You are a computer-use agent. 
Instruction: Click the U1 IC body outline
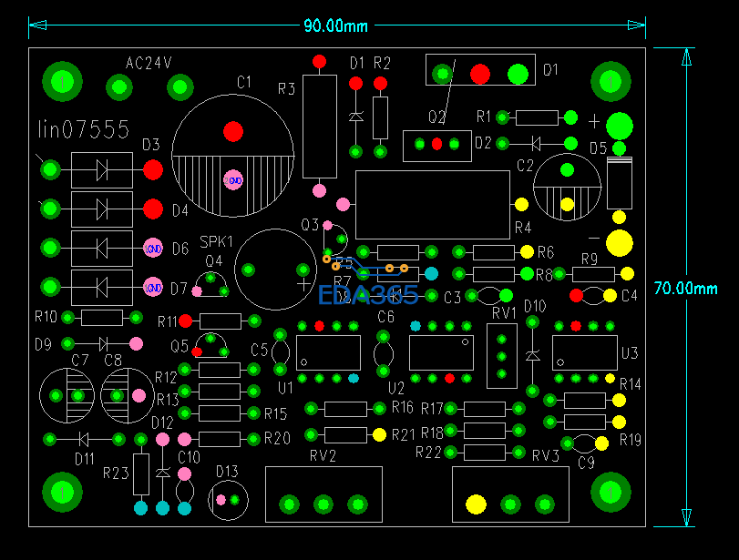329,352
